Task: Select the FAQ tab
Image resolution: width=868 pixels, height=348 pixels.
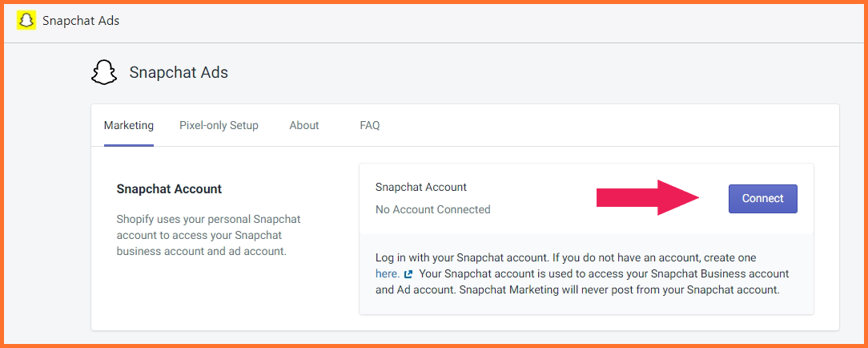Action: tap(370, 125)
